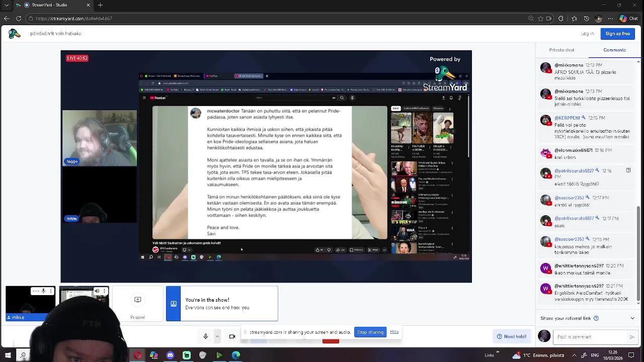
Task: Click the 'okok' comment message
Action: [x=559, y=226]
